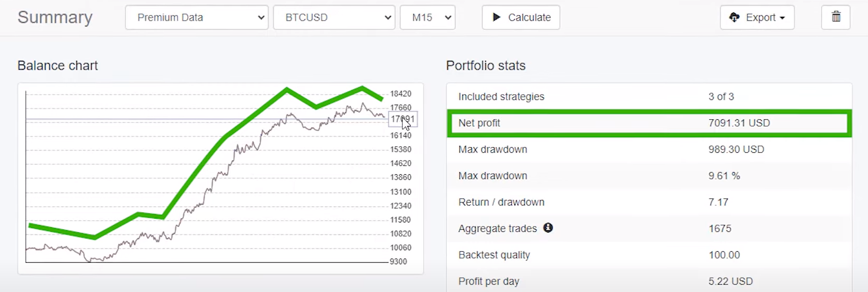Image resolution: width=868 pixels, height=292 pixels.
Task: Click the Return / drawdown row
Action: point(649,202)
